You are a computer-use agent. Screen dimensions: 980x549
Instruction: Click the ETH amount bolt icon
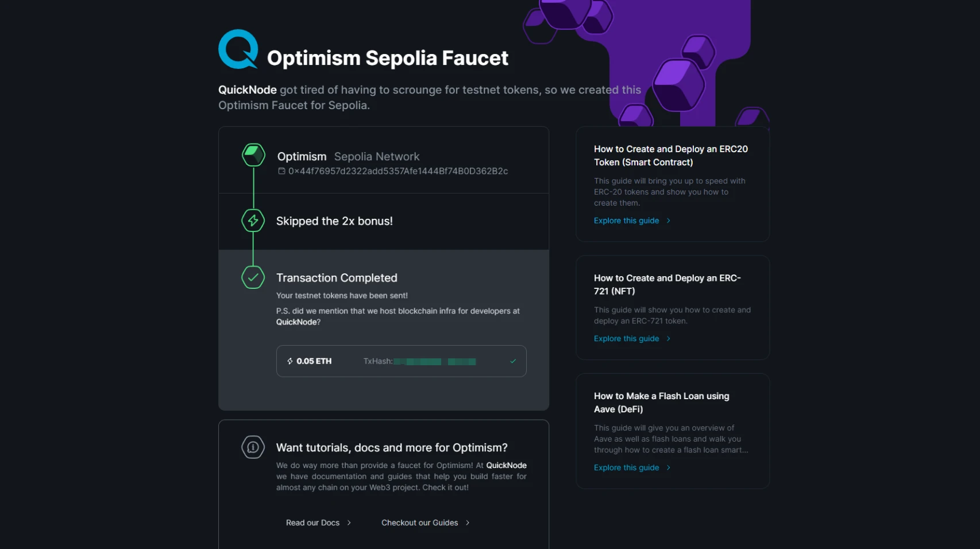pos(290,361)
